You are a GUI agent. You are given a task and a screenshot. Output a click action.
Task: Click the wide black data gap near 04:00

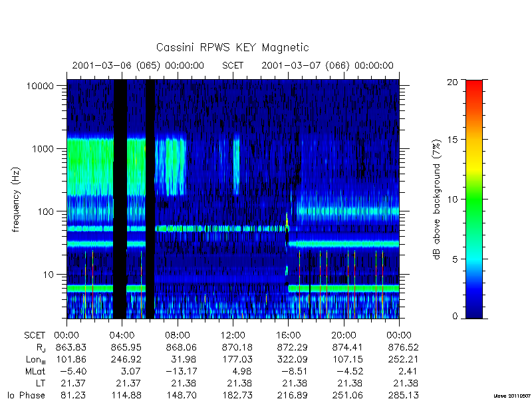[120, 199]
